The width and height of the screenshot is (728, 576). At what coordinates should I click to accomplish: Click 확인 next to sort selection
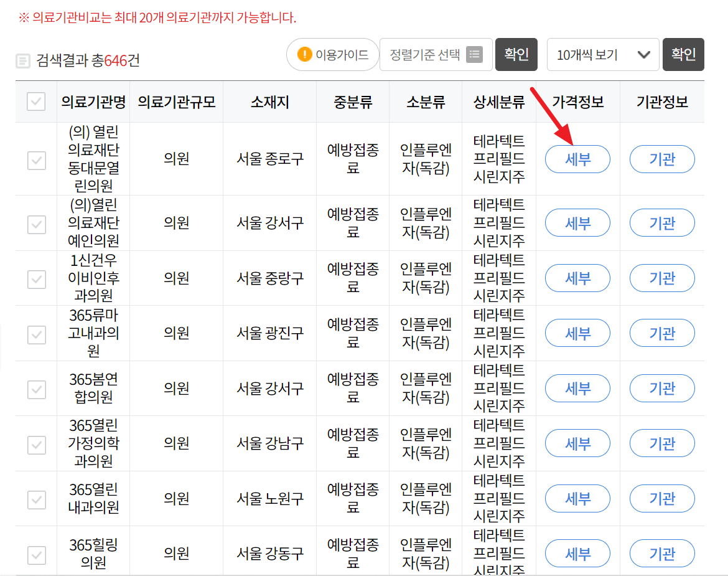[x=516, y=54]
